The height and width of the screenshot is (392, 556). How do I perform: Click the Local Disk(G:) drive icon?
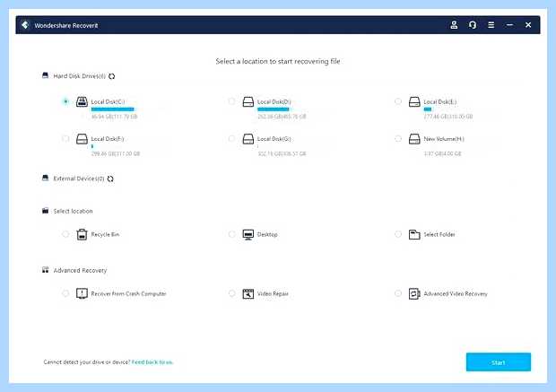(248, 139)
